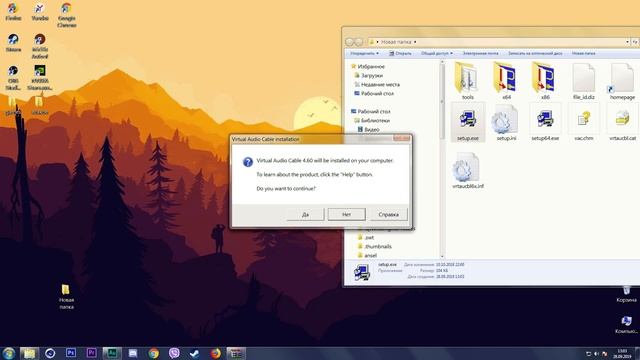
Task: Select Избранное in navigation pane
Action: [367, 67]
